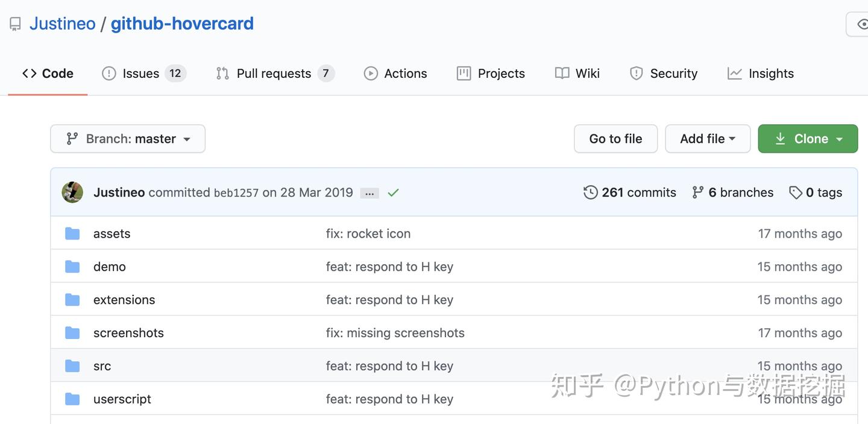
Task: Open the Issues tab's exclamation circle icon
Action: 108,73
